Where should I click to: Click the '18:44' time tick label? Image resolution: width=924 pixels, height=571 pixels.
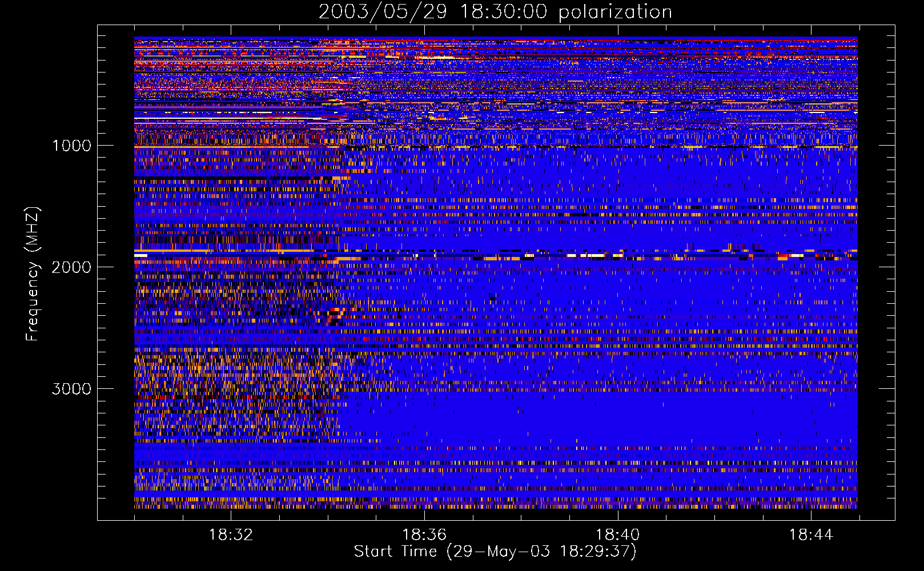coord(811,535)
